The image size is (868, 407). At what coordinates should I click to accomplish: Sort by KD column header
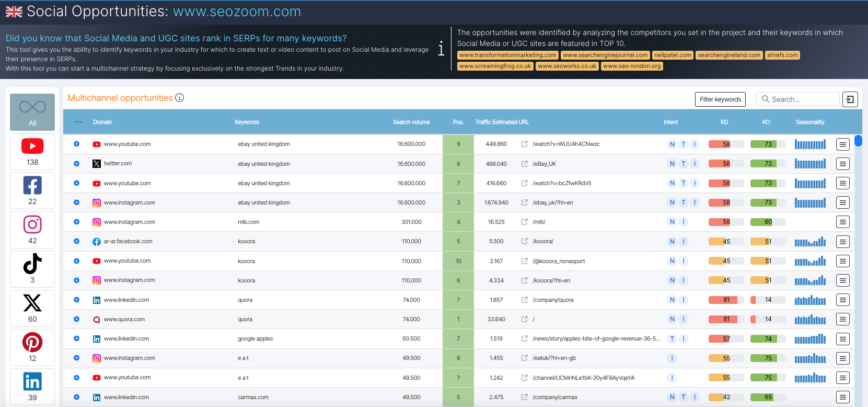(724, 122)
